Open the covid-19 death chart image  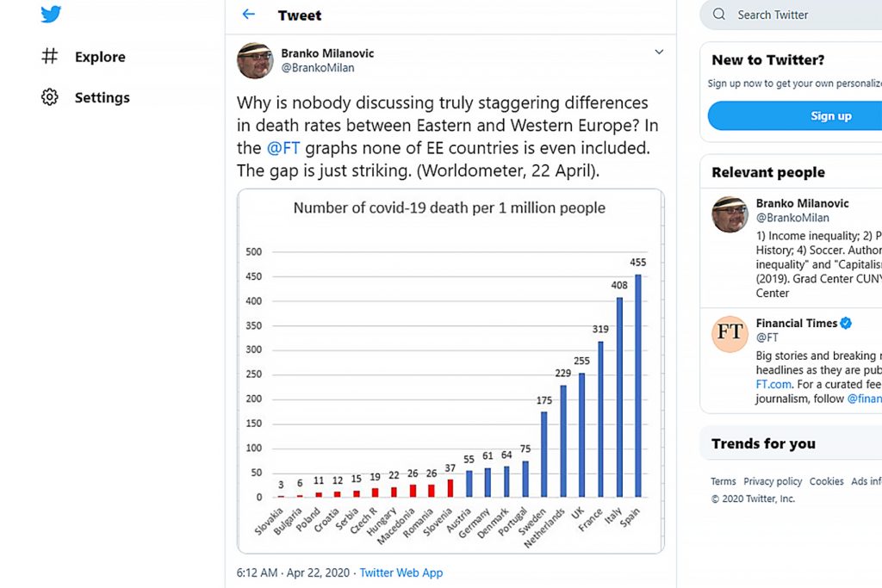pos(450,370)
